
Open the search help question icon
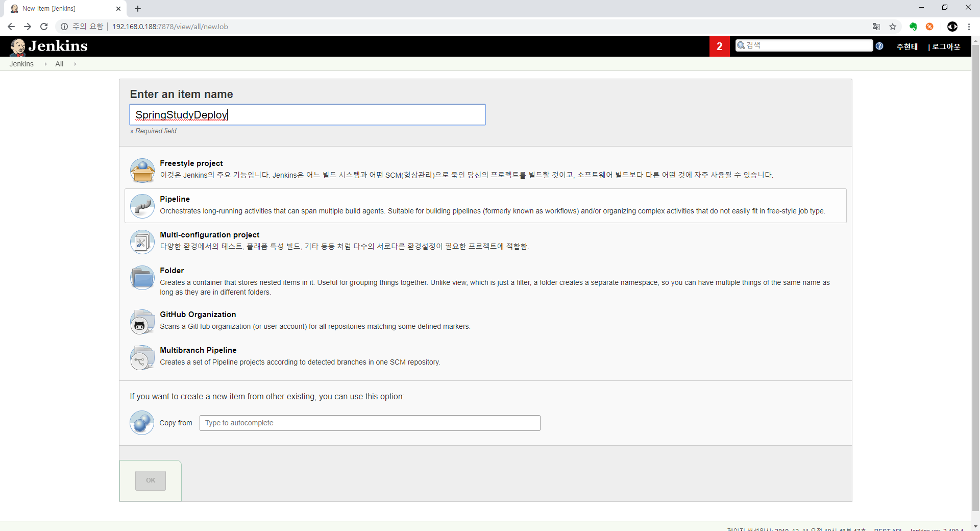tap(879, 46)
